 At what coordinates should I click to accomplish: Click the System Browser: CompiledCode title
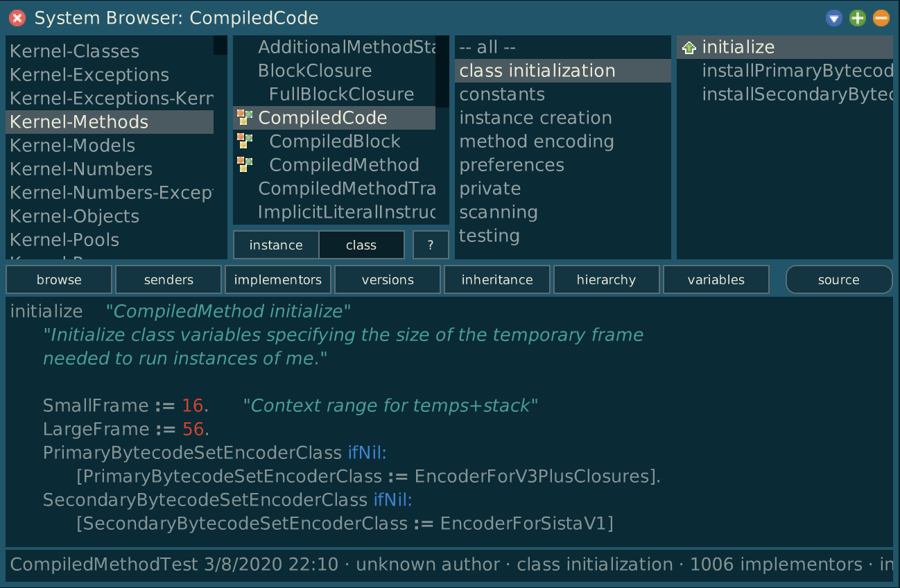tap(176, 18)
